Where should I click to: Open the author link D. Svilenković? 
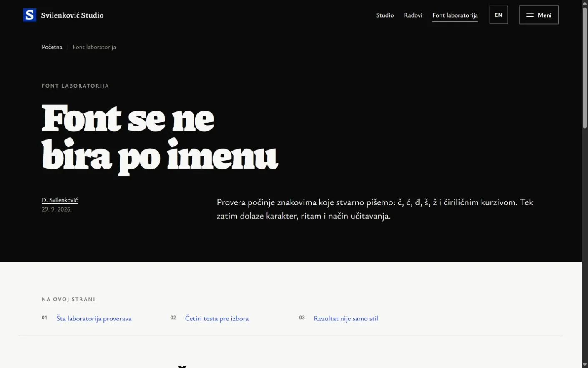(x=60, y=200)
